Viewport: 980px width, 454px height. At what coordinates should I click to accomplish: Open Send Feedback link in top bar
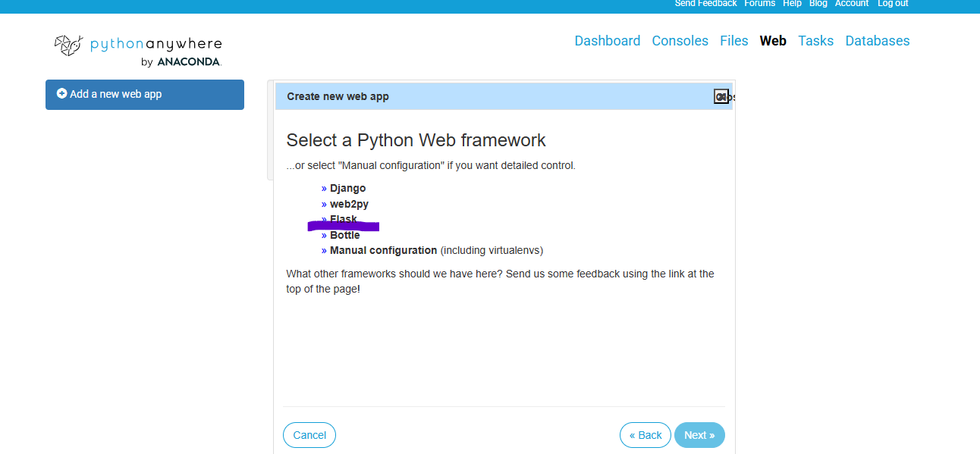point(705,4)
